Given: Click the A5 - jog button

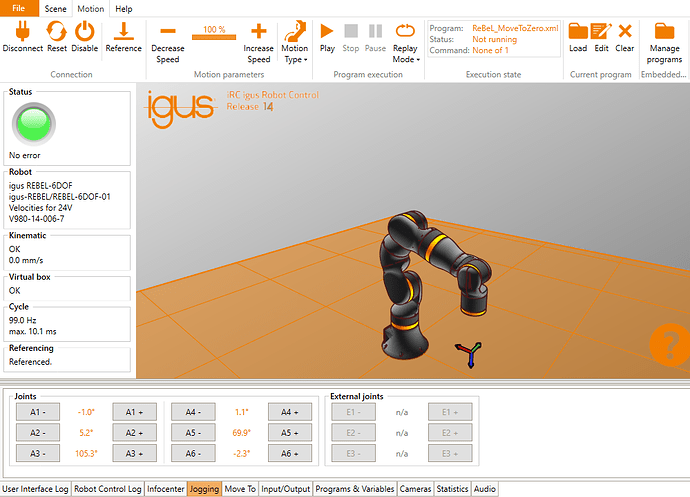Looking at the screenshot, I should point(193,433).
